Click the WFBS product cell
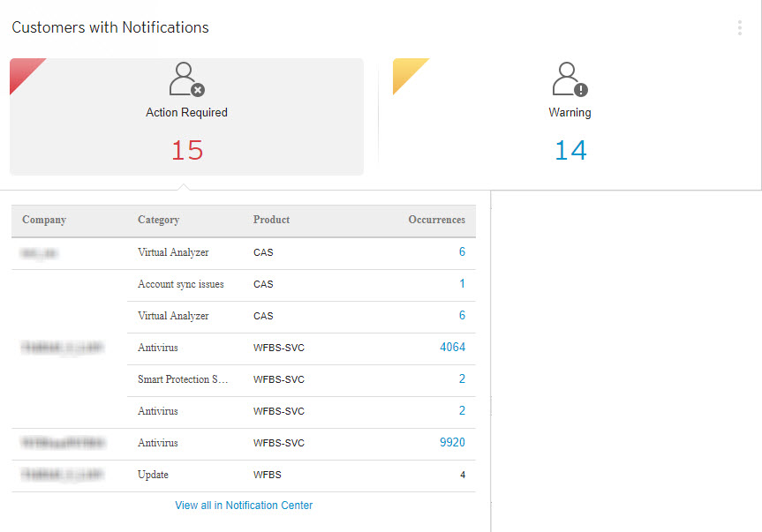The image size is (762, 532). [267, 475]
